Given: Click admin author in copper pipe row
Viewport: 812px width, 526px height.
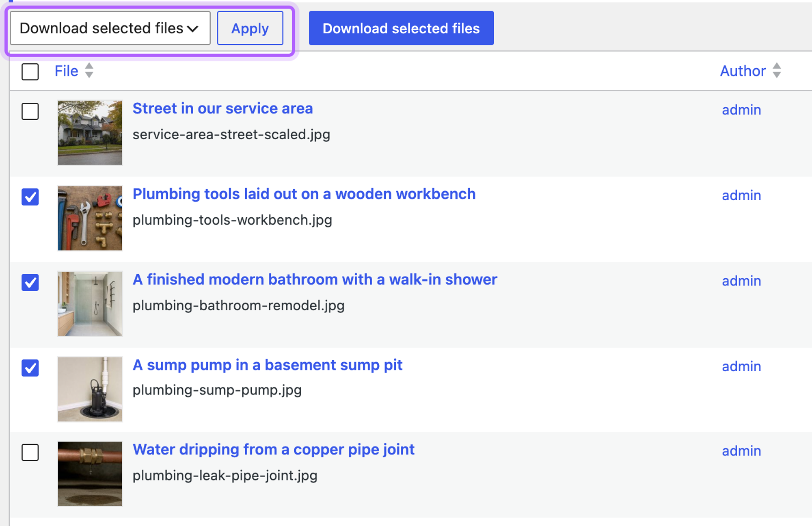Looking at the screenshot, I should 741,451.
